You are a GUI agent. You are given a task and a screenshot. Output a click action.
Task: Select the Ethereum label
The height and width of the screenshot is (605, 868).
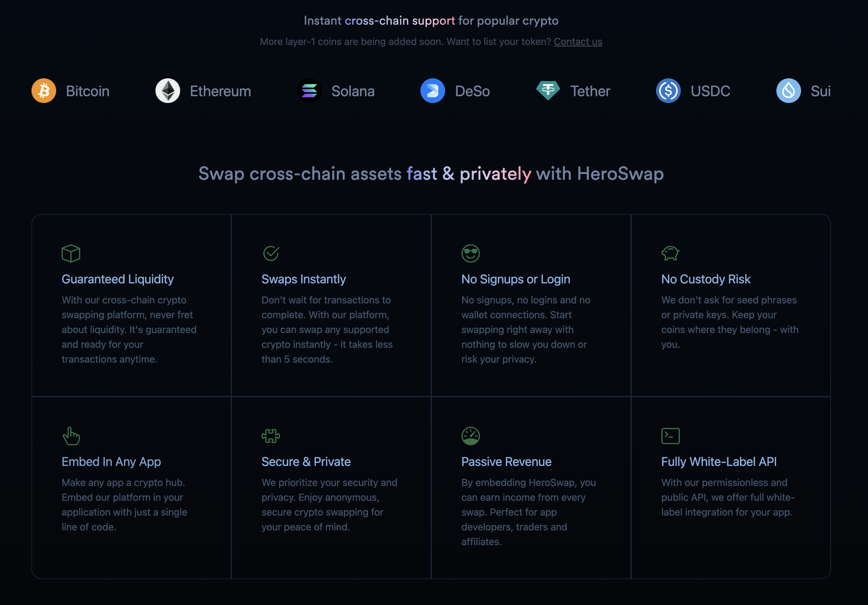[x=221, y=91]
